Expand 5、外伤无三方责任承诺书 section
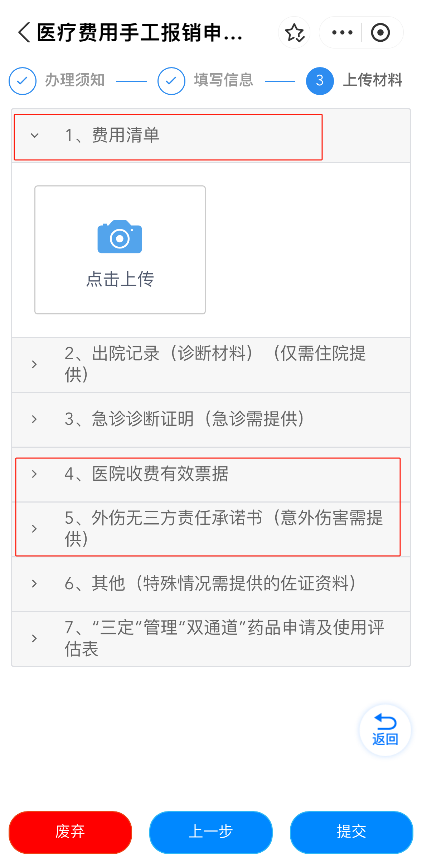This screenshot has height=867, width=422. pyautogui.click(x=211, y=529)
